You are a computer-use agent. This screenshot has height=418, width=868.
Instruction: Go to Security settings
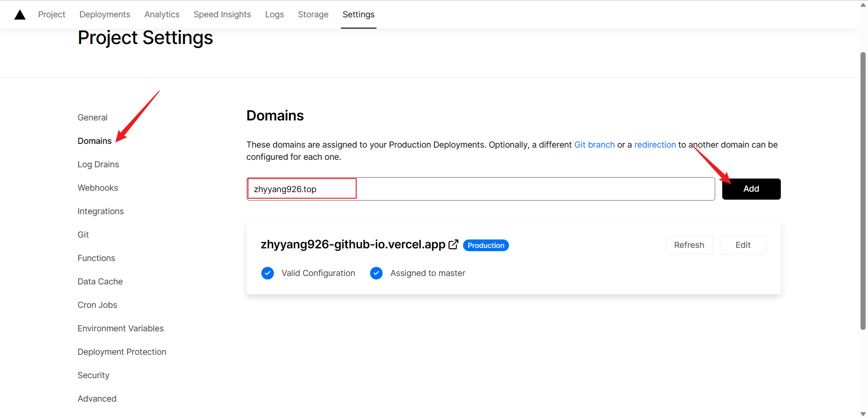[93, 375]
